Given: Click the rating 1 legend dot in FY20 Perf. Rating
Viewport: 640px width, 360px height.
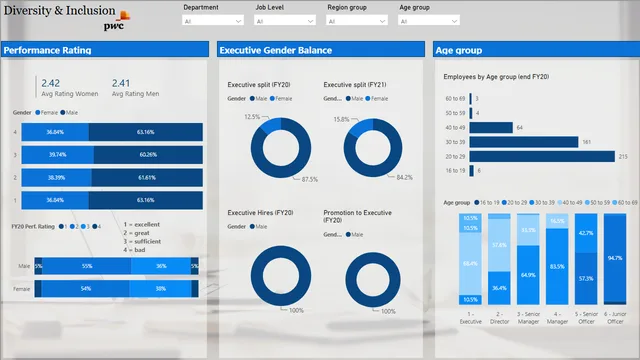Looking at the screenshot, I should tap(61, 227).
